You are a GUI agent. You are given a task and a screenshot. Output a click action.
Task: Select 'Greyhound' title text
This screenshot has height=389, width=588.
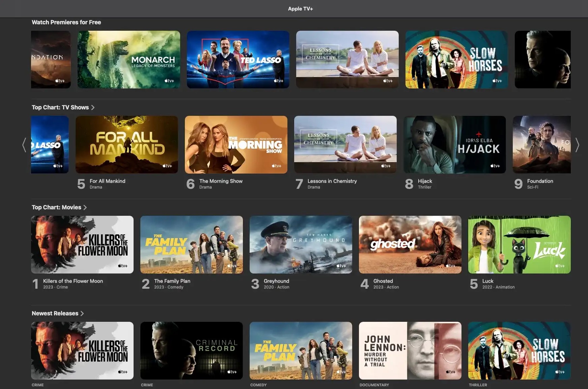pyautogui.click(x=276, y=281)
